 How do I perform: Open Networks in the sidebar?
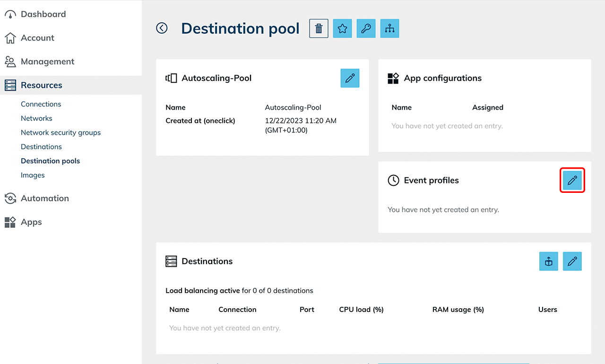click(36, 118)
